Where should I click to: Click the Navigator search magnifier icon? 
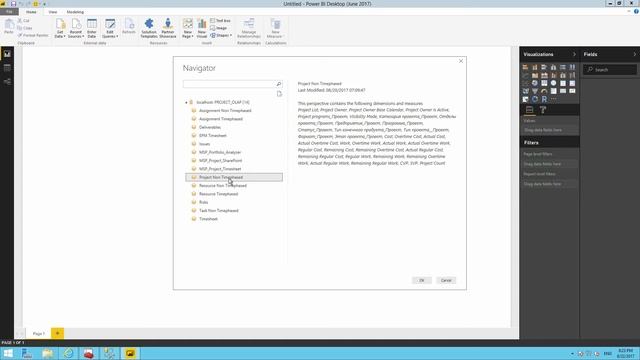point(279,84)
